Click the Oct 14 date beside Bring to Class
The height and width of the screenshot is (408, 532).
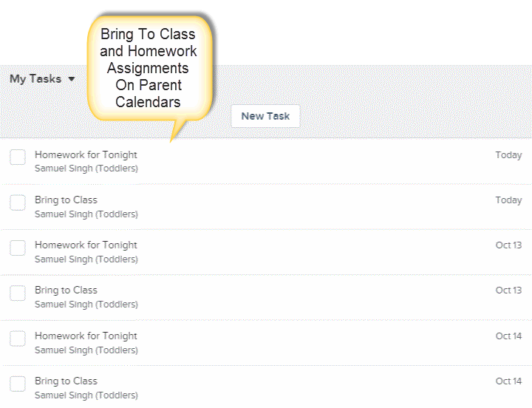(508, 381)
